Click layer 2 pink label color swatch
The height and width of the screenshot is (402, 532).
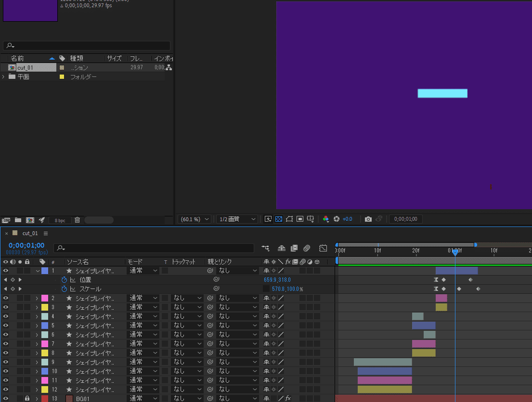pyautogui.click(x=45, y=298)
